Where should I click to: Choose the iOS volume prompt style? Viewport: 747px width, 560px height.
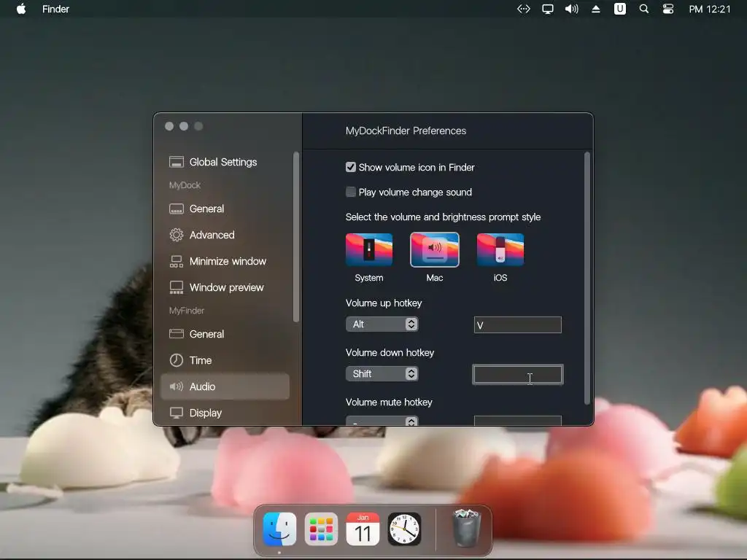pos(500,249)
